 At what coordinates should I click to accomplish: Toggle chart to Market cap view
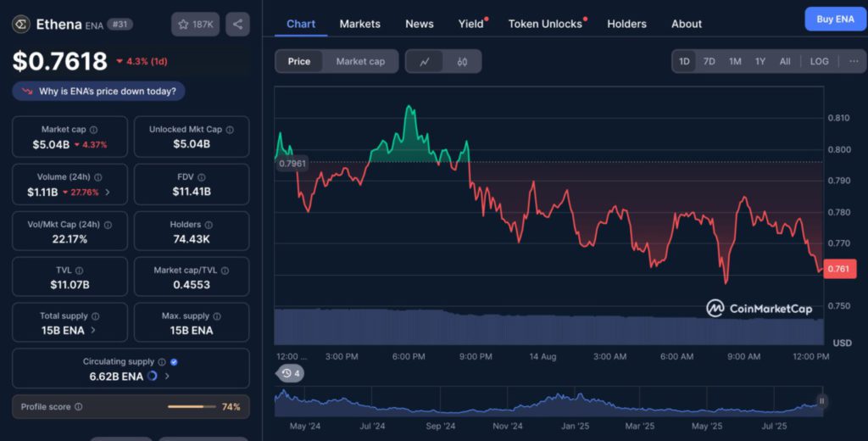pyautogui.click(x=360, y=61)
